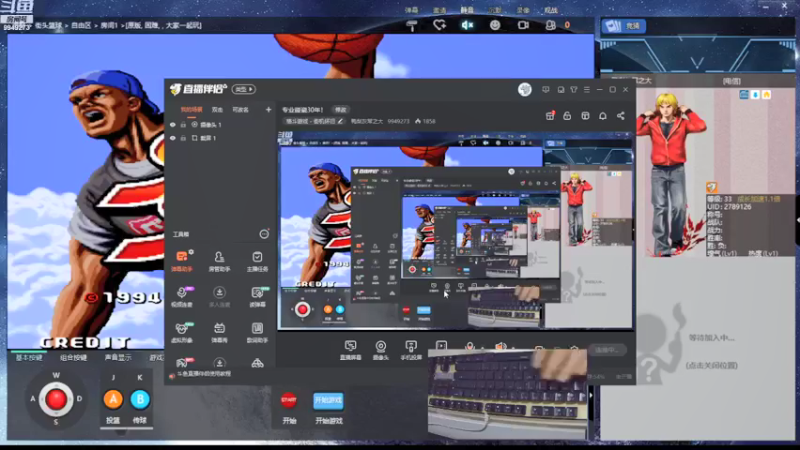Open the 静音 top menu item
The image size is (800, 450).
(467, 10)
